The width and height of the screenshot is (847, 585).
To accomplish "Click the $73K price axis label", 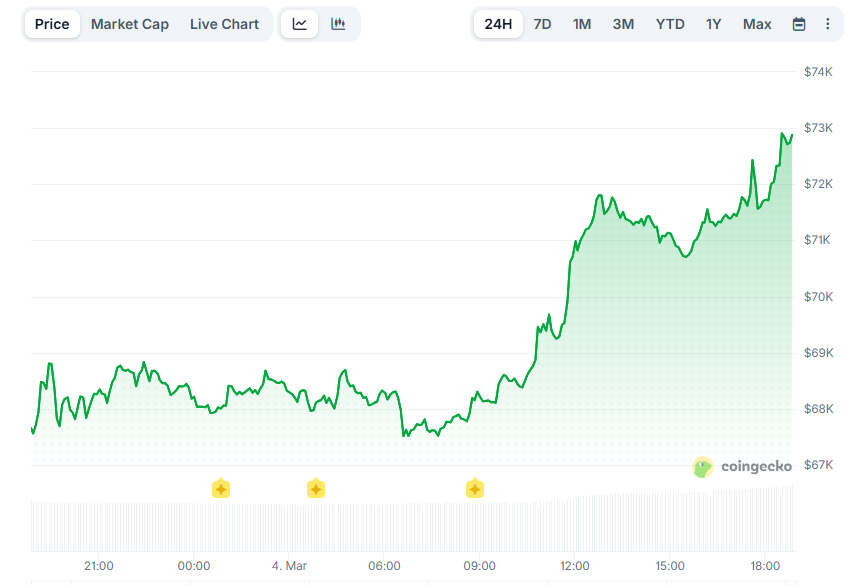I will 819,128.
